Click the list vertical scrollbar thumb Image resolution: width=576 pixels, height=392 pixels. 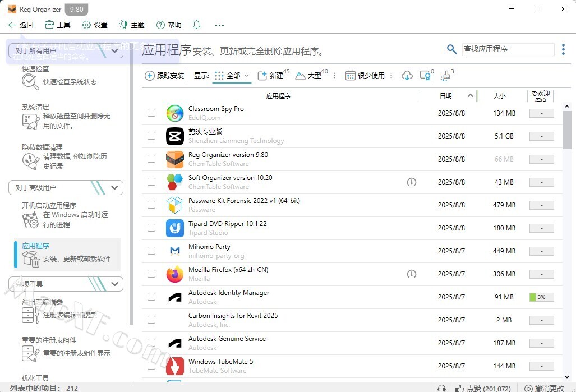[567, 130]
